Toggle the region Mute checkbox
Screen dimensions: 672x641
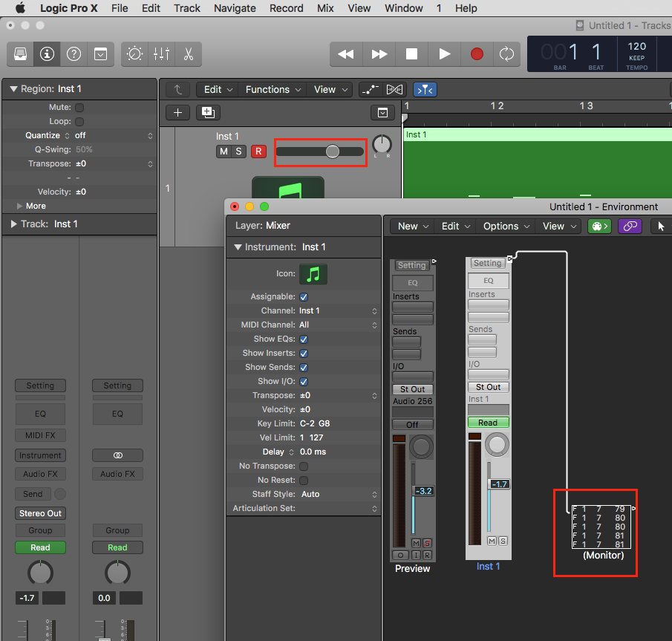79,107
